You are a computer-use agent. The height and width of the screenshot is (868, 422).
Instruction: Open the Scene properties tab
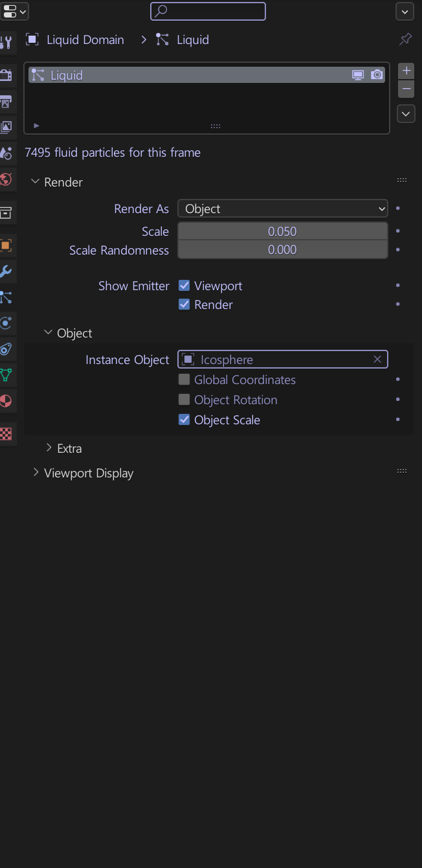pyautogui.click(x=6, y=153)
